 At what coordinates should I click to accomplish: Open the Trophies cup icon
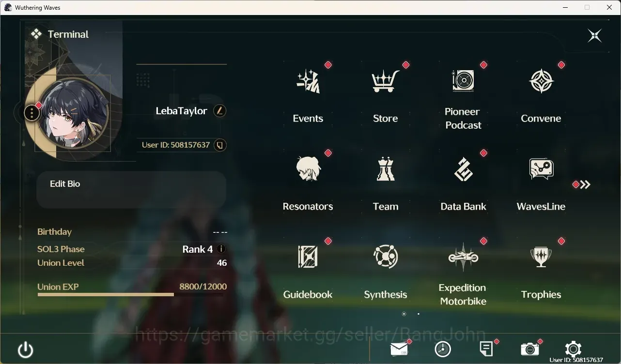click(x=541, y=257)
